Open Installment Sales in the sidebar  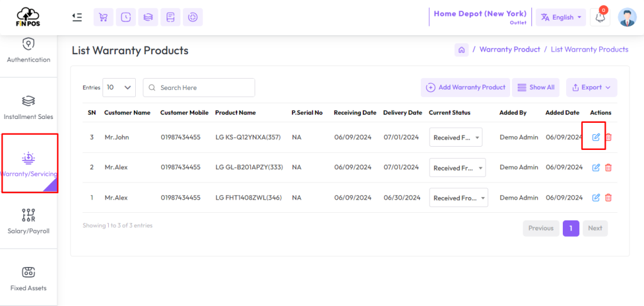point(28,108)
